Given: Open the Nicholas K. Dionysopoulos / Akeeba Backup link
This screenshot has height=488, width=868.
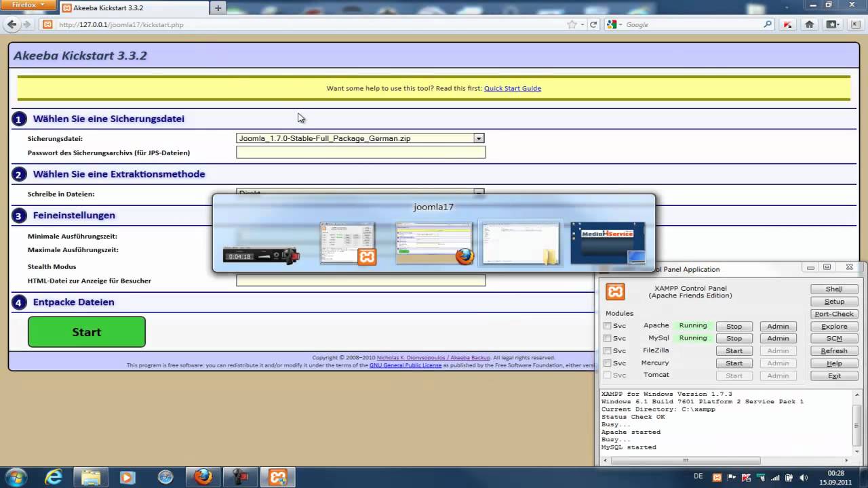Looking at the screenshot, I should tap(433, 358).
